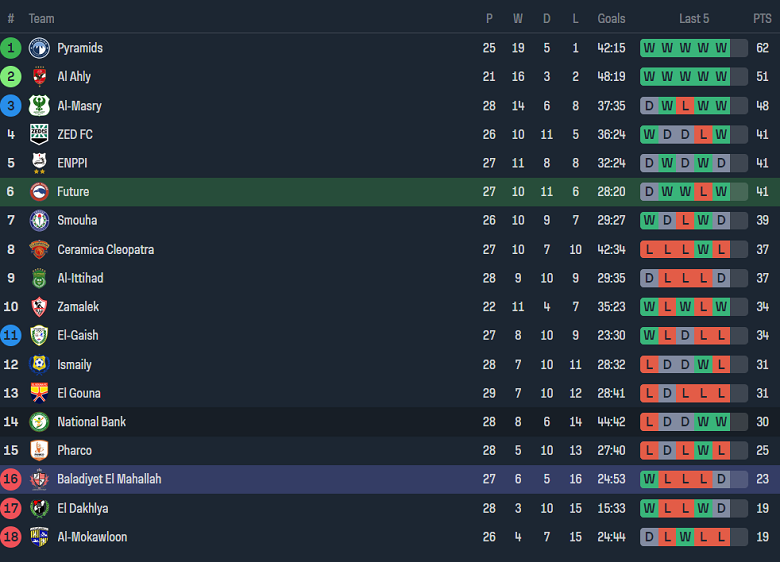
Task: Click the National Bank team logo
Action: coord(39,422)
